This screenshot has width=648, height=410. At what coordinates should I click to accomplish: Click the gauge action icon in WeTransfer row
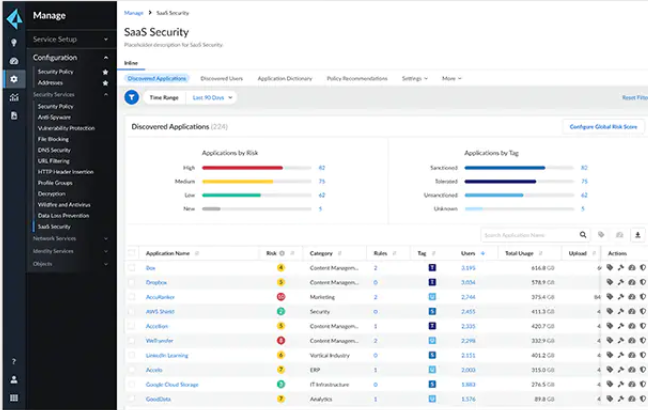[x=632, y=341]
